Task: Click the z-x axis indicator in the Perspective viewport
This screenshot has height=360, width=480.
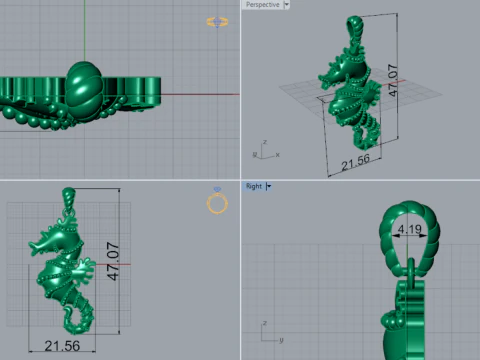Action: coord(266,149)
